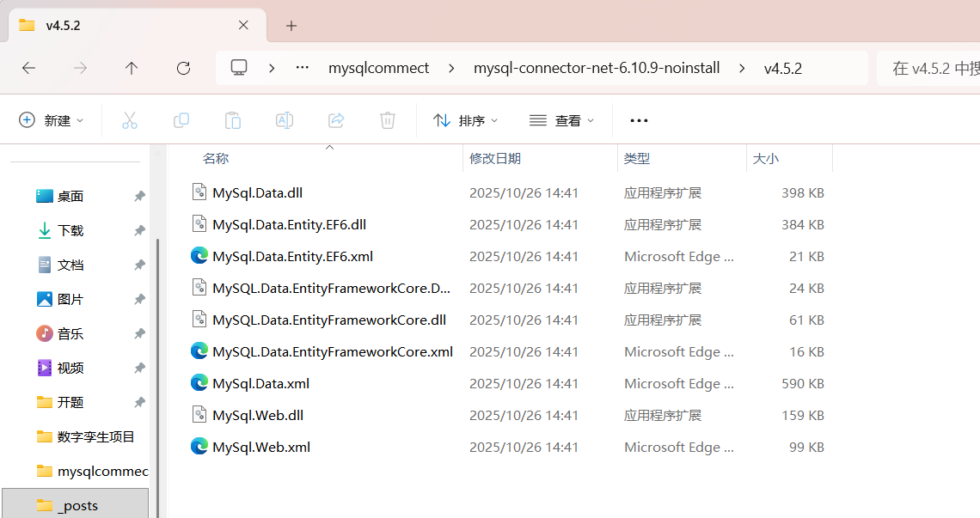The image size is (980, 518).
Task: Expand the 排序 sort options
Action: click(x=466, y=120)
